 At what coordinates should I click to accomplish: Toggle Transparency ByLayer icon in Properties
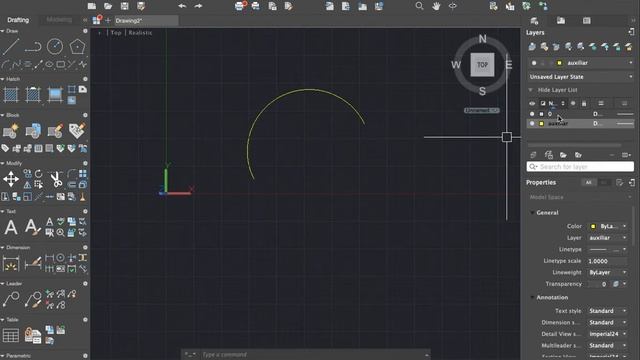[x=616, y=284]
